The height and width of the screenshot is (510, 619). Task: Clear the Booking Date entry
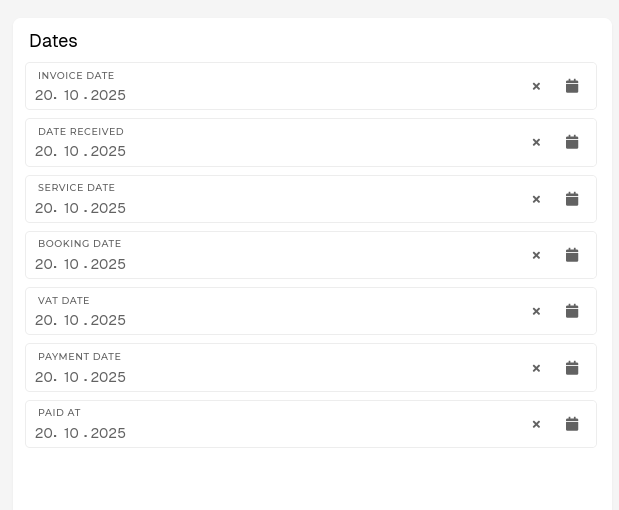[536, 255]
